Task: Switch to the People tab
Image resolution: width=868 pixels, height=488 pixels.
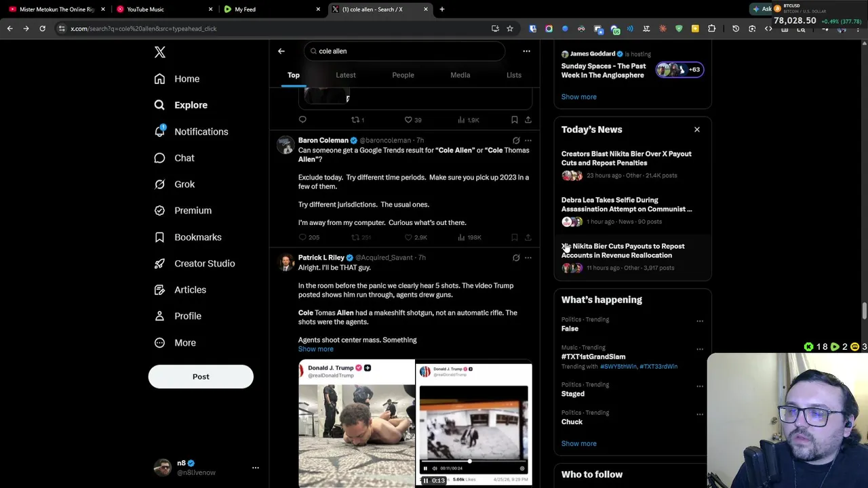Action: (x=403, y=75)
